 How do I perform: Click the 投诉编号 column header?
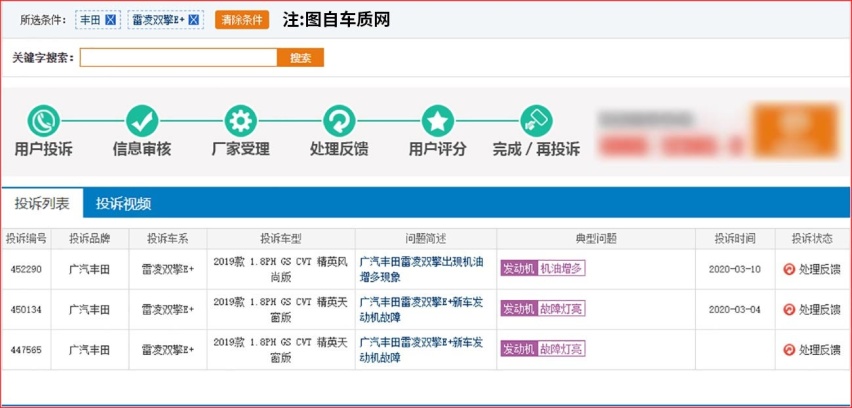pyautogui.click(x=26, y=238)
